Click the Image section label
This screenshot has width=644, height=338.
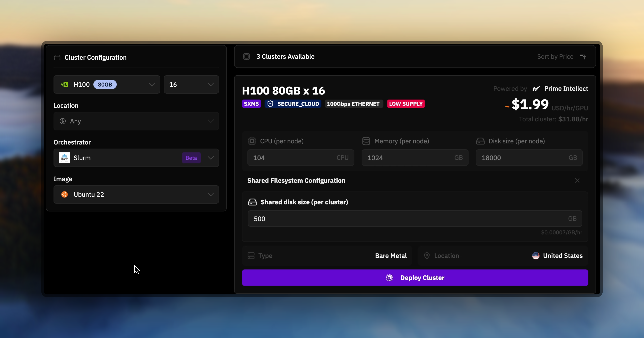coord(63,179)
